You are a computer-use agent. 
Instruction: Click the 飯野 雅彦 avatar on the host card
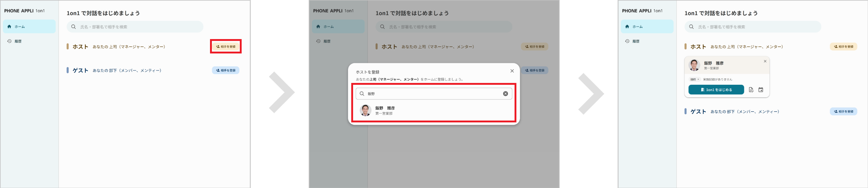694,65
